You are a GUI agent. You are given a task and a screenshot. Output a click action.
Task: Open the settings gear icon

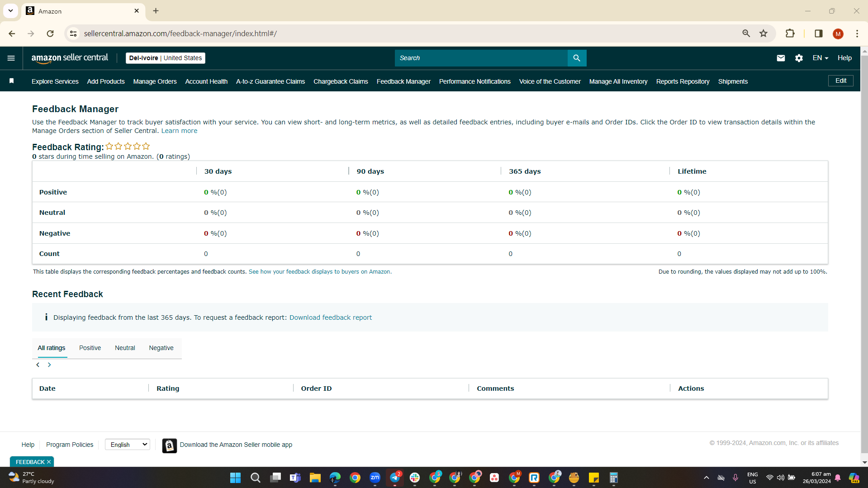point(799,58)
